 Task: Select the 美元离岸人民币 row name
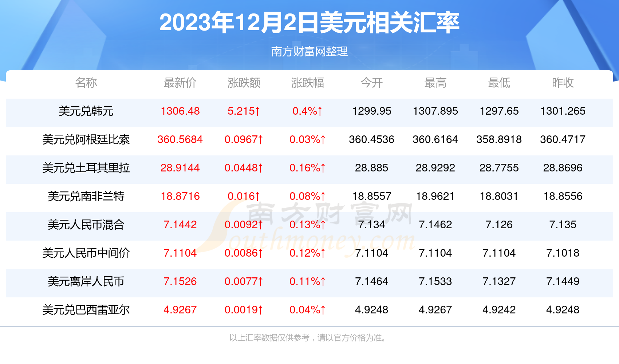86,281
